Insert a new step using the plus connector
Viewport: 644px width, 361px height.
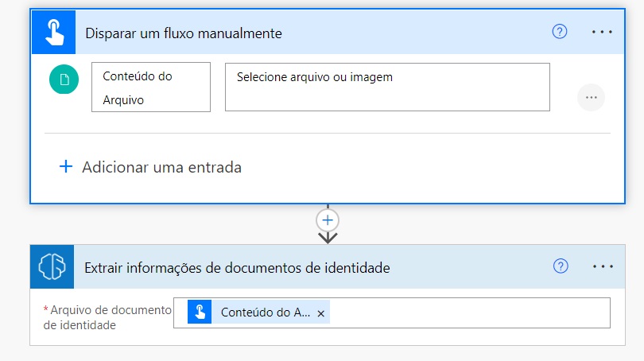coord(328,219)
